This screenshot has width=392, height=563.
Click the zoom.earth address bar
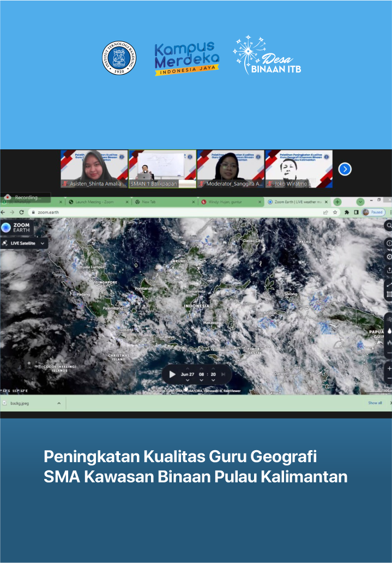pos(164,212)
